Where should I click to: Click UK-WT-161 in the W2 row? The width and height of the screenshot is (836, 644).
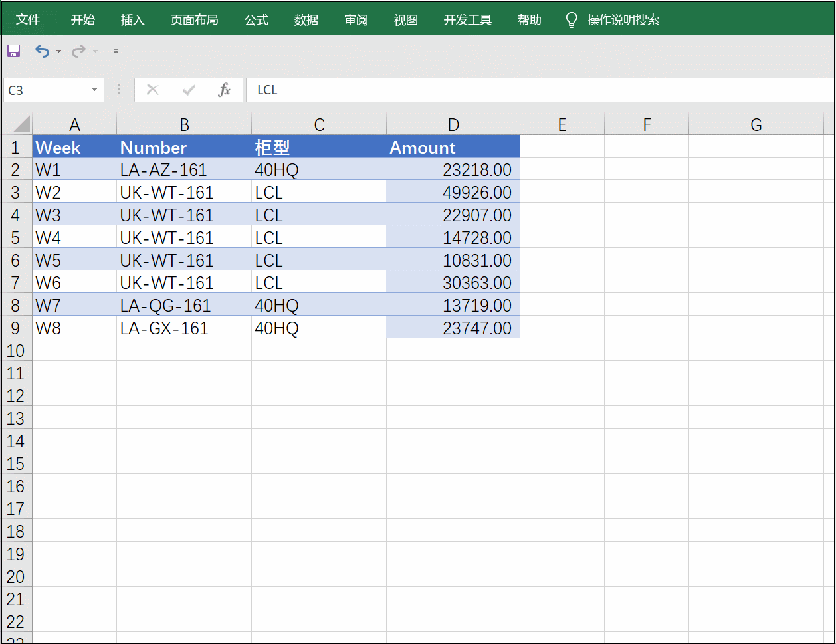pyautogui.click(x=184, y=192)
